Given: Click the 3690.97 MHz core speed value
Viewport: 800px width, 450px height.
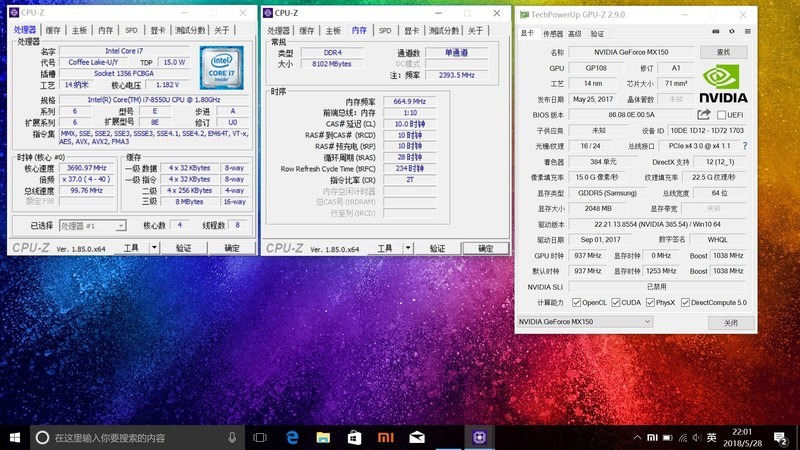Looking at the screenshot, I should 86,168.
